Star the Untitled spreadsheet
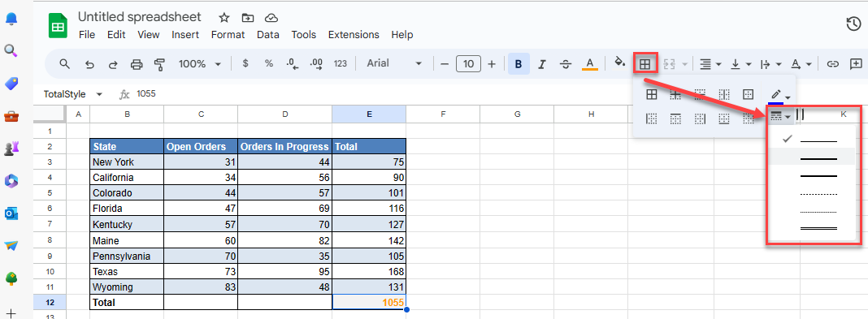 224,18
